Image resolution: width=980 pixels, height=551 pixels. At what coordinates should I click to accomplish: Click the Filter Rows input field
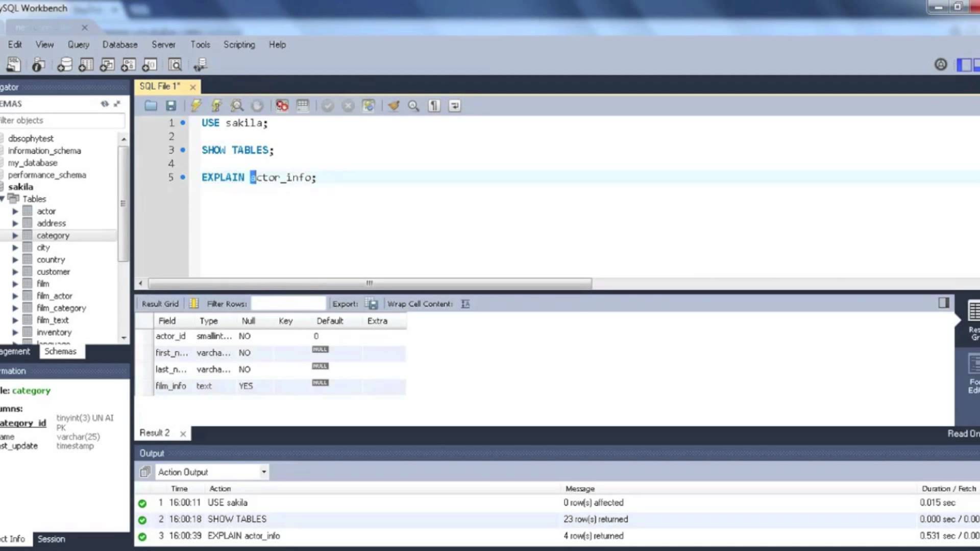point(288,304)
